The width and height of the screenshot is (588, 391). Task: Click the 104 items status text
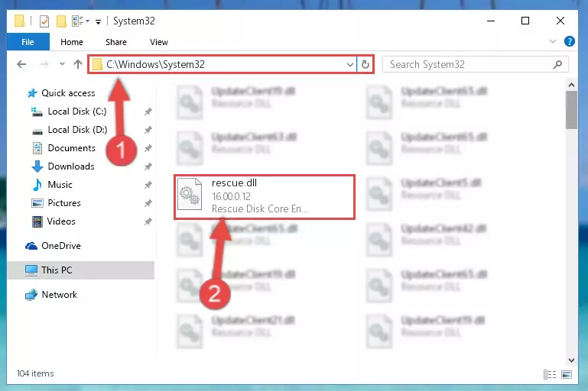tap(35, 373)
